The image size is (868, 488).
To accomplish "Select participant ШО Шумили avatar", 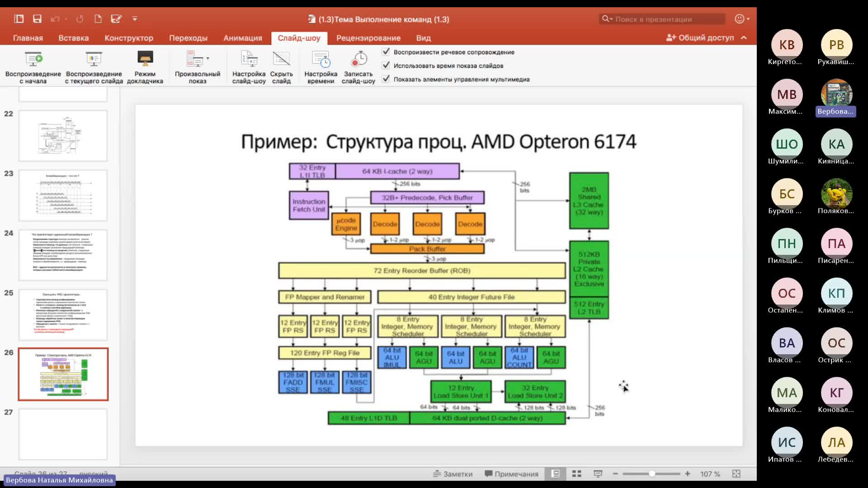I will click(787, 144).
